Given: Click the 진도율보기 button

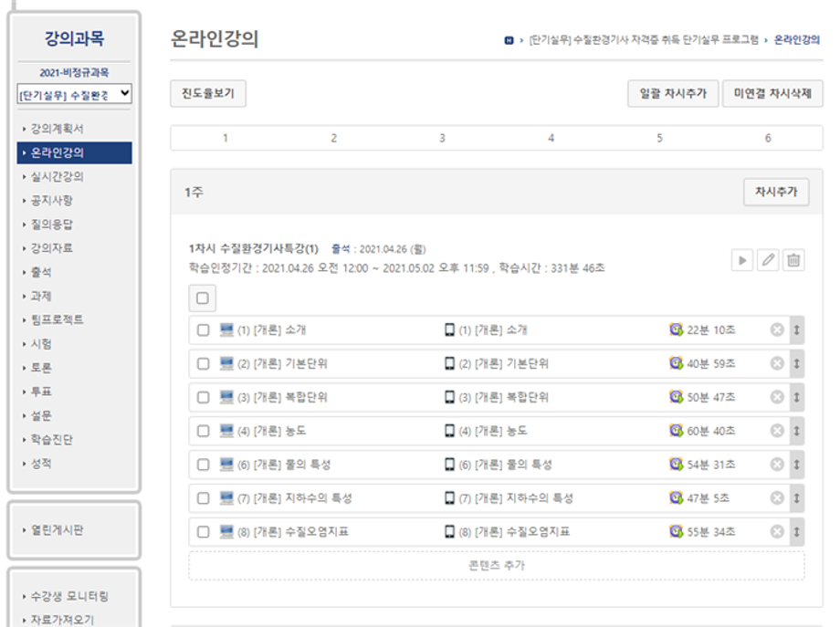Looking at the screenshot, I should click(x=207, y=93).
